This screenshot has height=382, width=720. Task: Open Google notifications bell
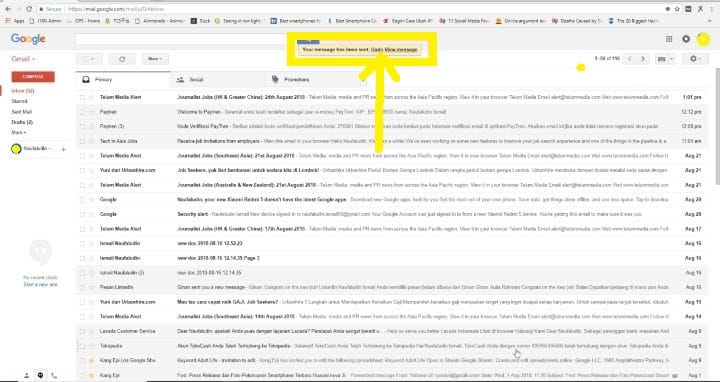(x=686, y=39)
